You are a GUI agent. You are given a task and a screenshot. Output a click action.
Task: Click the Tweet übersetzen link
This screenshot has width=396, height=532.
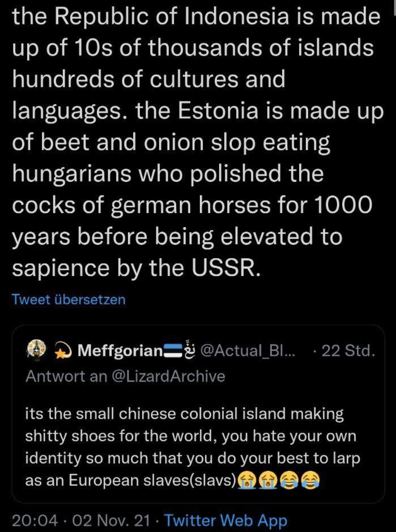69,299
